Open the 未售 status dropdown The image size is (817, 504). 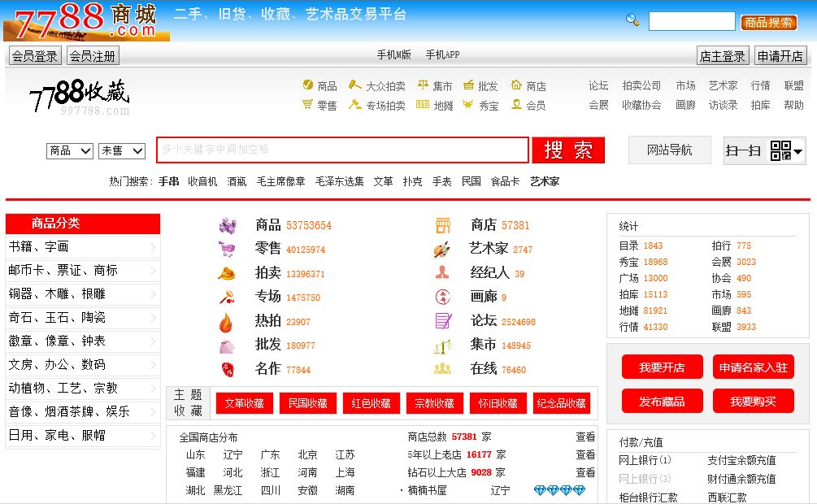121,151
